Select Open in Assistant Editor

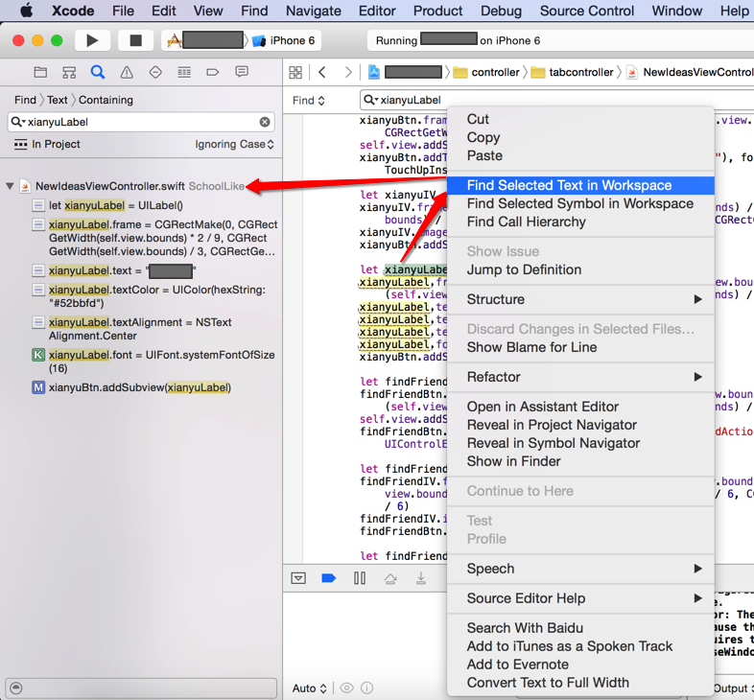click(580, 407)
